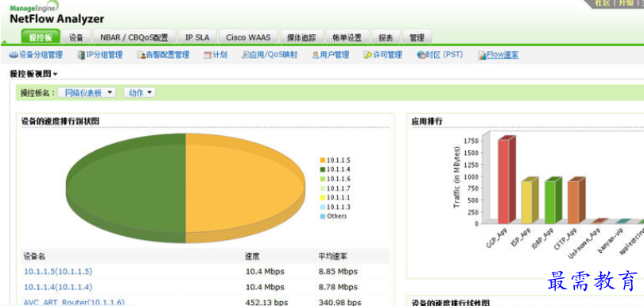Screen dimensions: 644x306
Task: Click the 时区 (PST) globe icon
Action: (x=421, y=55)
